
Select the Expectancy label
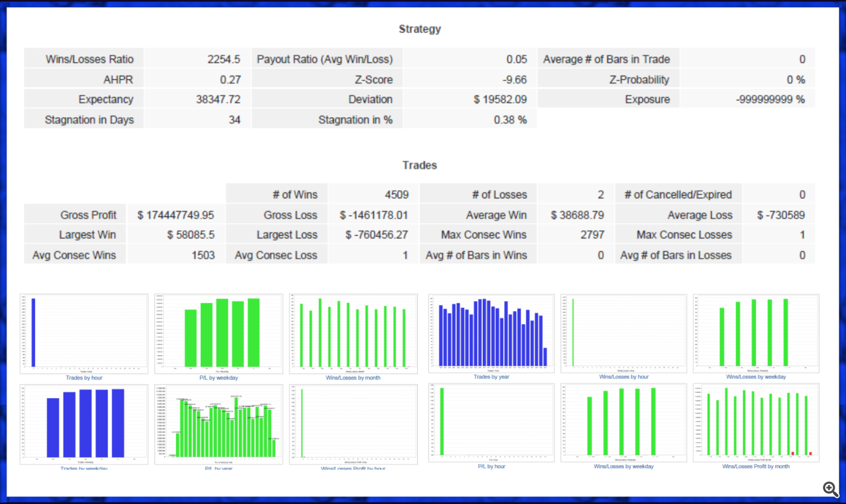(x=106, y=99)
